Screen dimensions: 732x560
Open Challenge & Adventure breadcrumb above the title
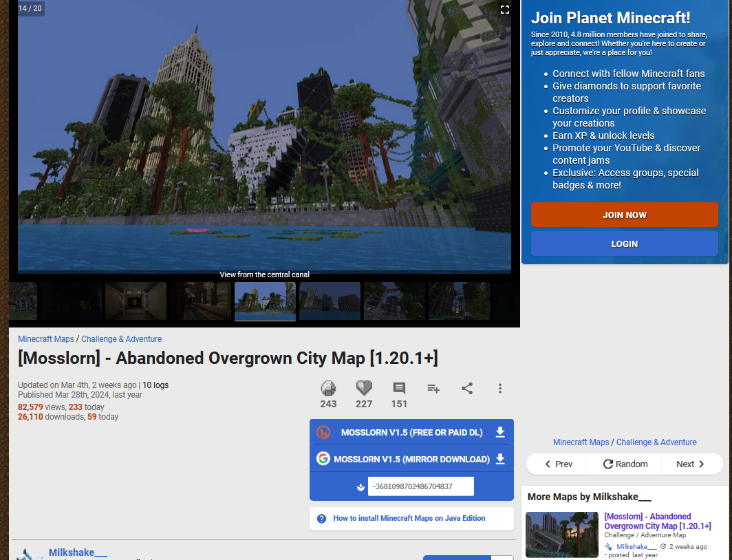pyautogui.click(x=121, y=338)
